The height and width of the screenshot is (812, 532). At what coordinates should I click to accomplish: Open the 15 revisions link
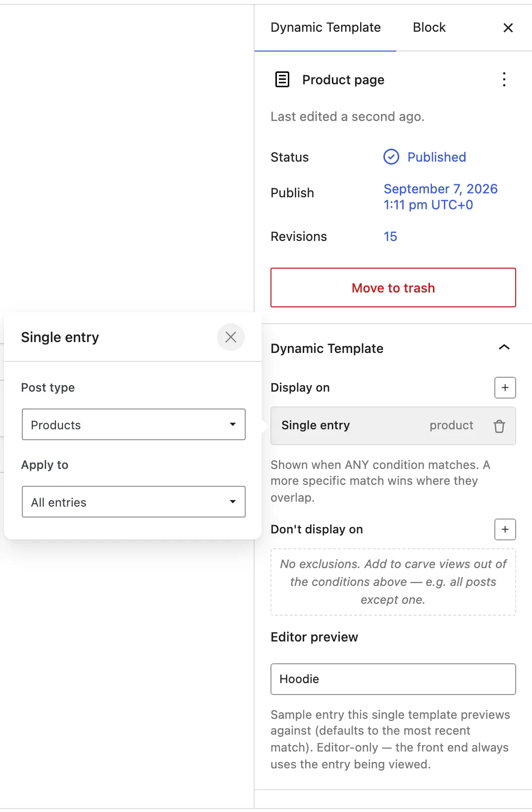(390, 236)
